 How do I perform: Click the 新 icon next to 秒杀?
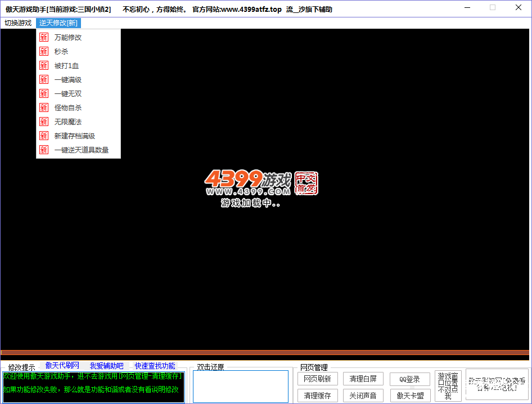pyautogui.click(x=44, y=51)
